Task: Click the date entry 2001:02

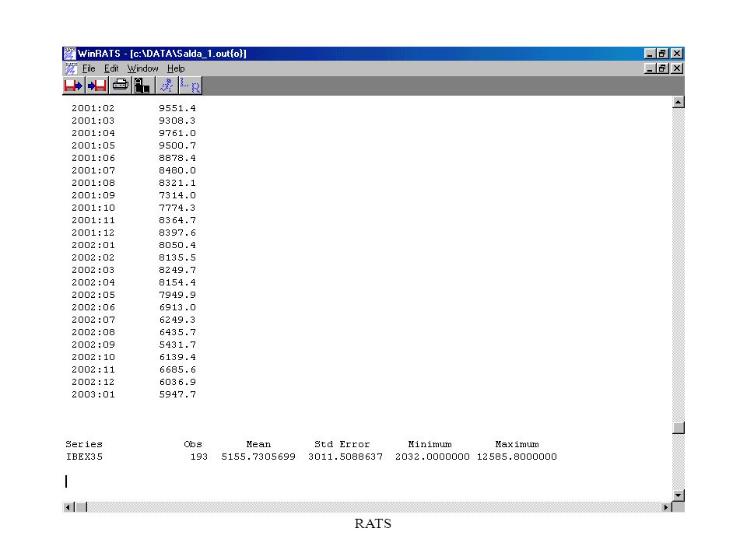Action: 93,108
